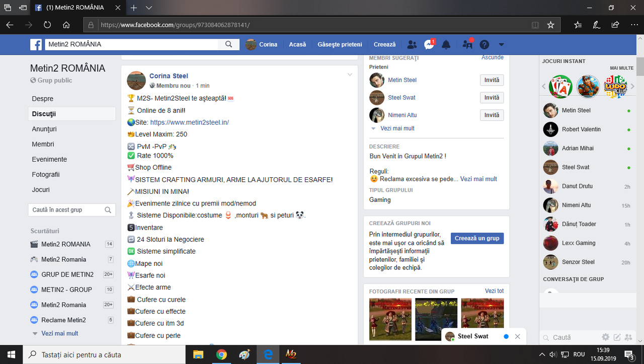Show previous instant games with left arrow
The width and height of the screenshot is (644, 364).
pyautogui.click(x=543, y=87)
